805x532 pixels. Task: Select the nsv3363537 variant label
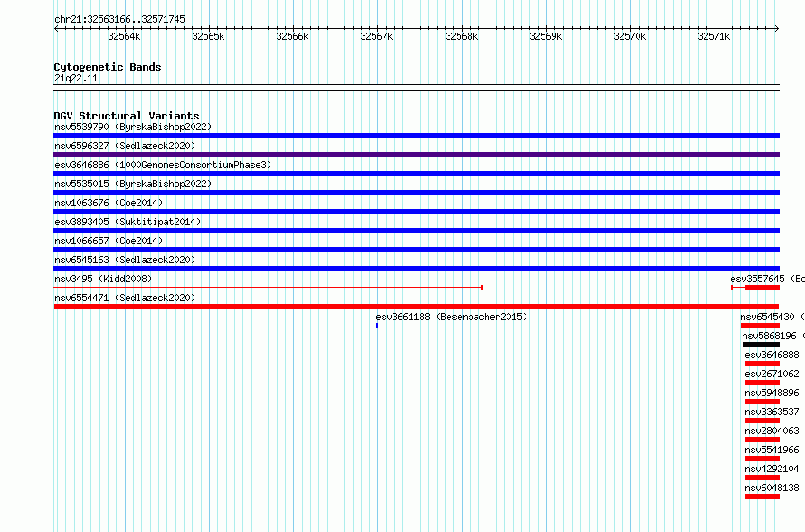pyautogui.click(x=772, y=412)
